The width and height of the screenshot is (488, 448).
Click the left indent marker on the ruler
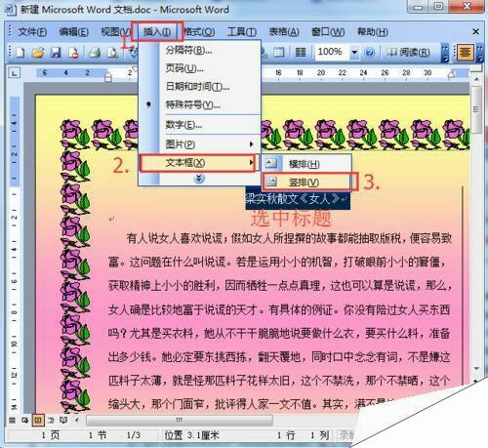click(x=108, y=77)
